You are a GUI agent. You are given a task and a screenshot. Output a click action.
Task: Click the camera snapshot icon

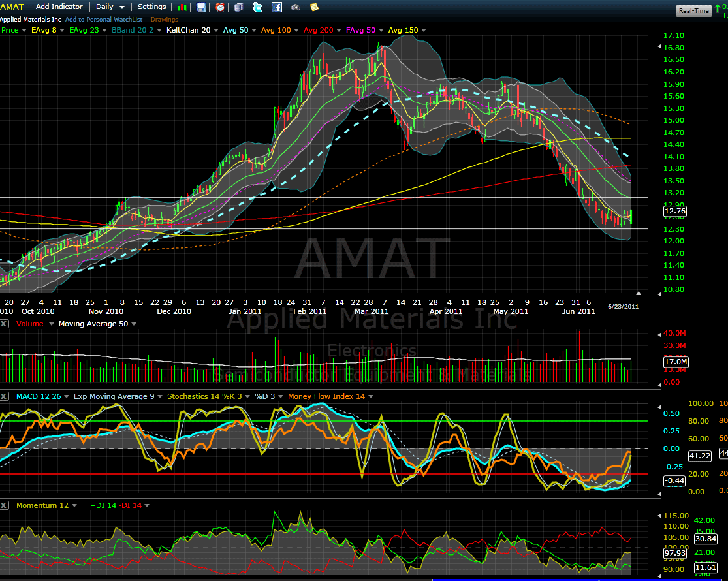(x=295, y=7)
